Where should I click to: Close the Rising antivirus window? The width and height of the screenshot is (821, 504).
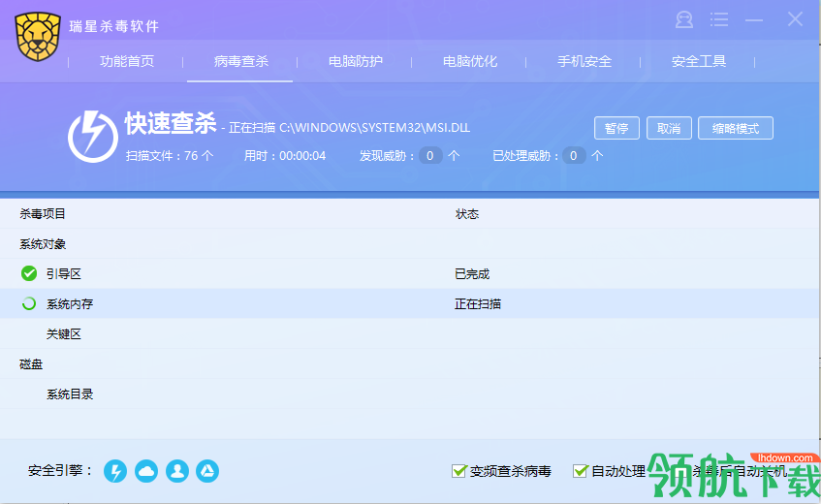[795, 19]
